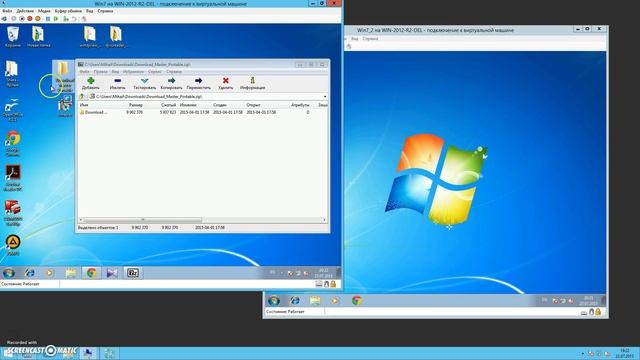Select the Download... folder row in 7-Zip
This screenshot has width=640, height=360.
203,112
